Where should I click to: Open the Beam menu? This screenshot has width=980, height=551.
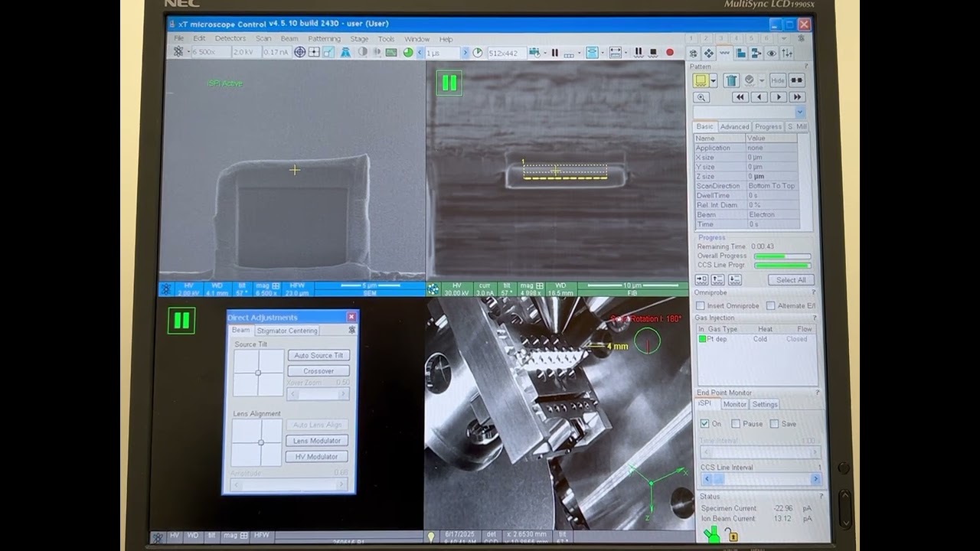289,38
